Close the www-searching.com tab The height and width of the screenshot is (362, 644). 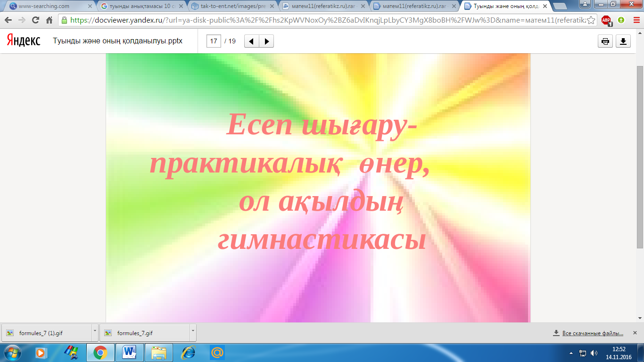89,6
